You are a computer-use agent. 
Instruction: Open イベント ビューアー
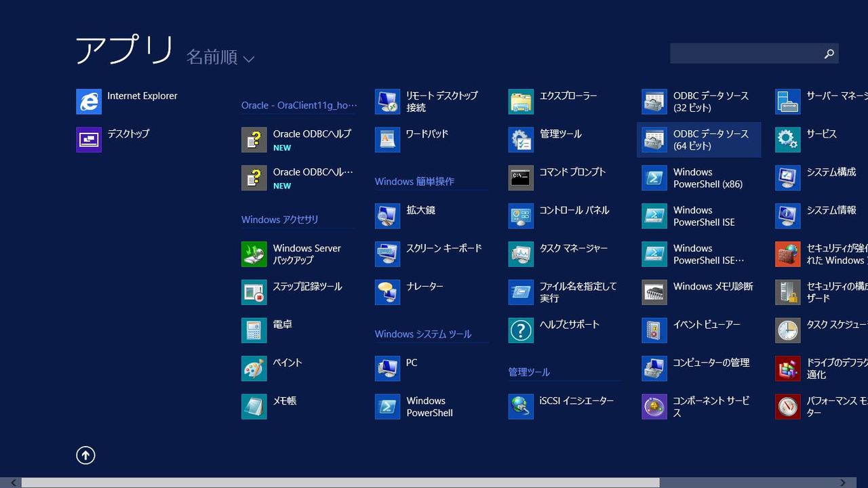pyautogui.click(x=692, y=330)
